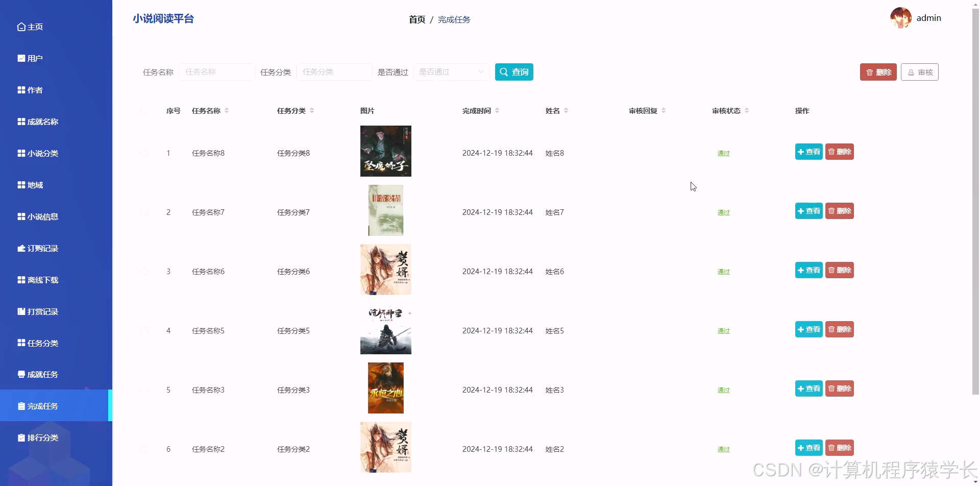The height and width of the screenshot is (486, 980).
Task: Delete the 任务名称6 row
Action: tap(840, 270)
